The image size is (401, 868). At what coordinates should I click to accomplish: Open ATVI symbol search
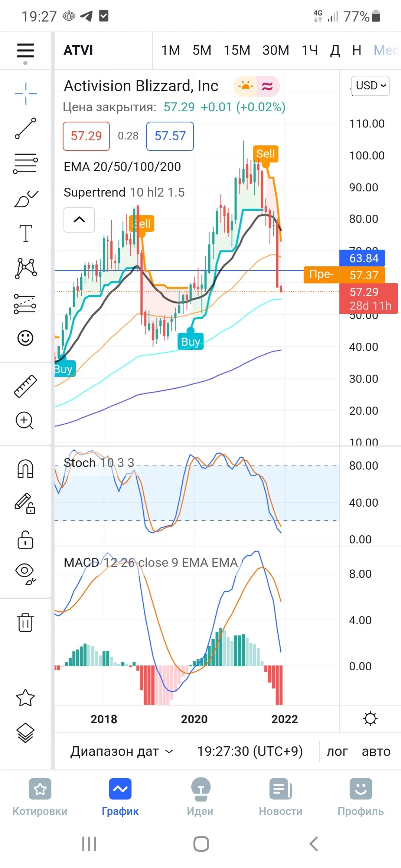[78, 50]
